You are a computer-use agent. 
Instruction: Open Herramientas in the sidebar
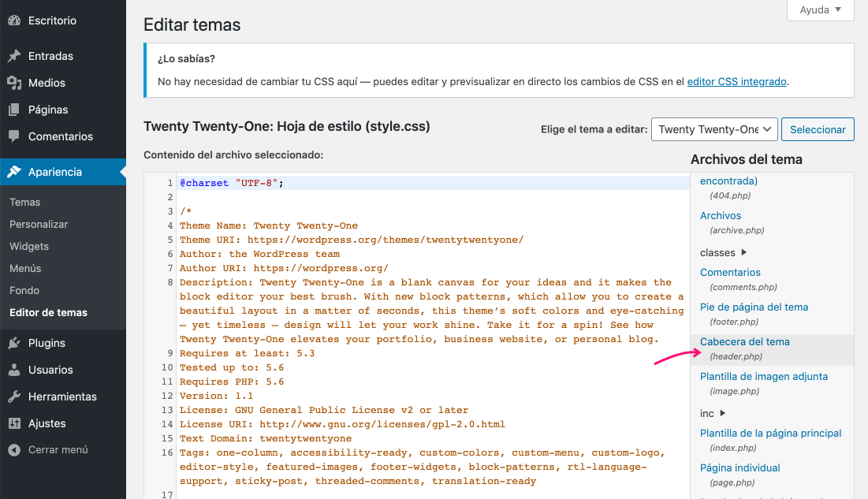pos(63,397)
